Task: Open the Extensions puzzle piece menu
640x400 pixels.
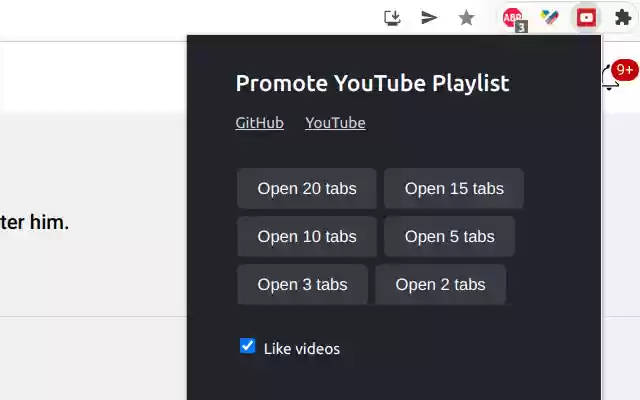Action: tap(623, 18)
